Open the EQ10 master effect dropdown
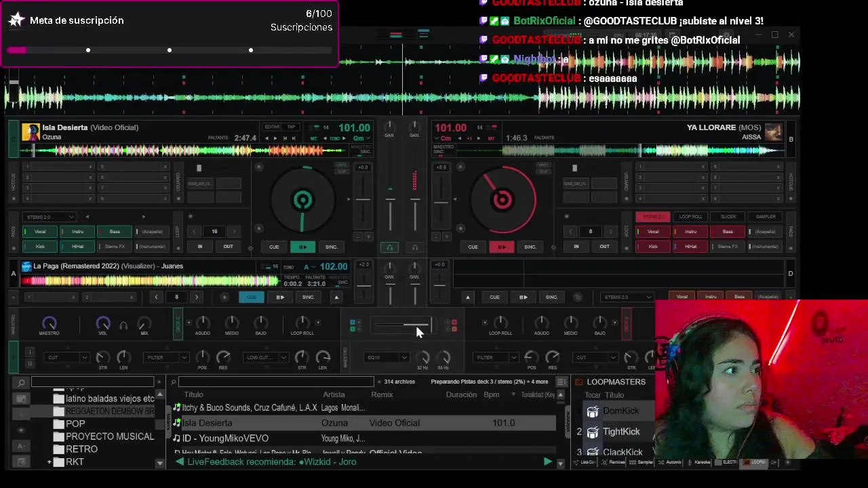 click(387, 357)
